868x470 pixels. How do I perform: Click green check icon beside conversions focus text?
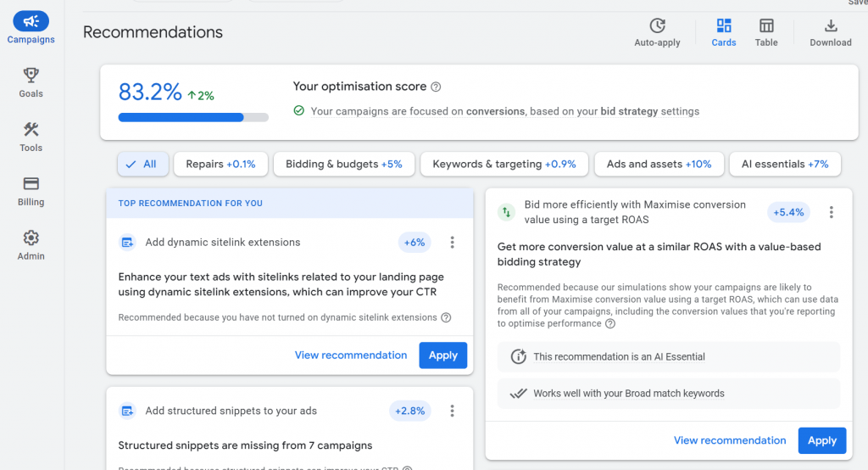coord(299,111)
